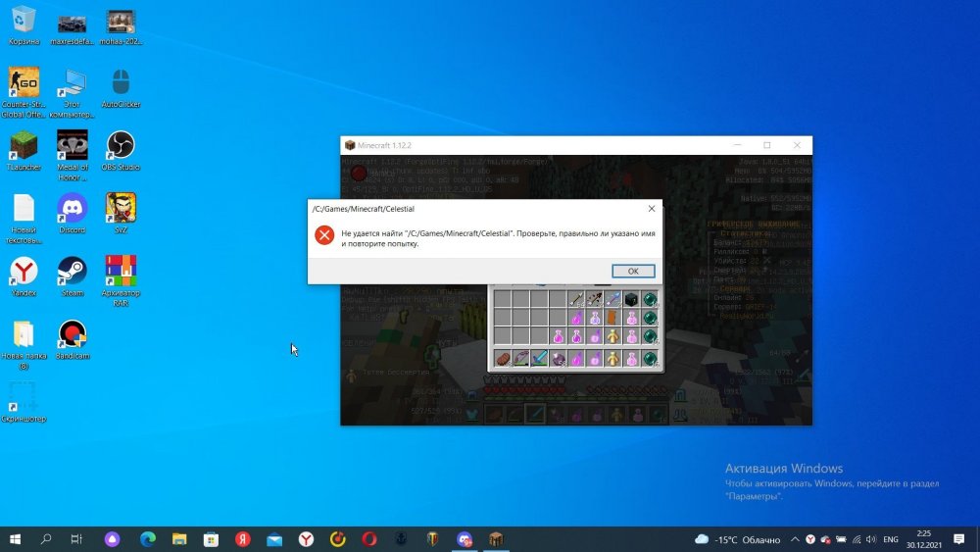980x552 pixels.
Task: Select the blue-tipped arrow in inventory
Action: click(x=613, y=299)
